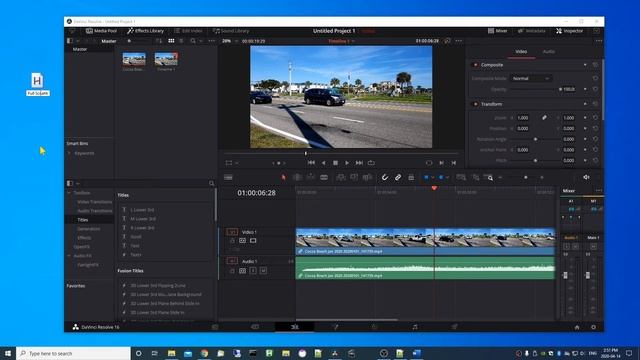Open the Edit page tab
The width and height of the screenshot is (640, 360).
pos(294,327)
